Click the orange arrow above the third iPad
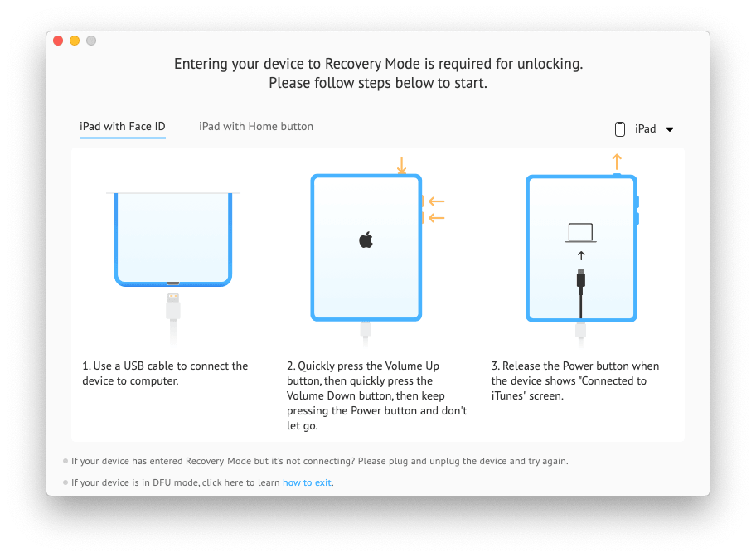The width and height of the screenshot is (756, 557). coord(616,161)
